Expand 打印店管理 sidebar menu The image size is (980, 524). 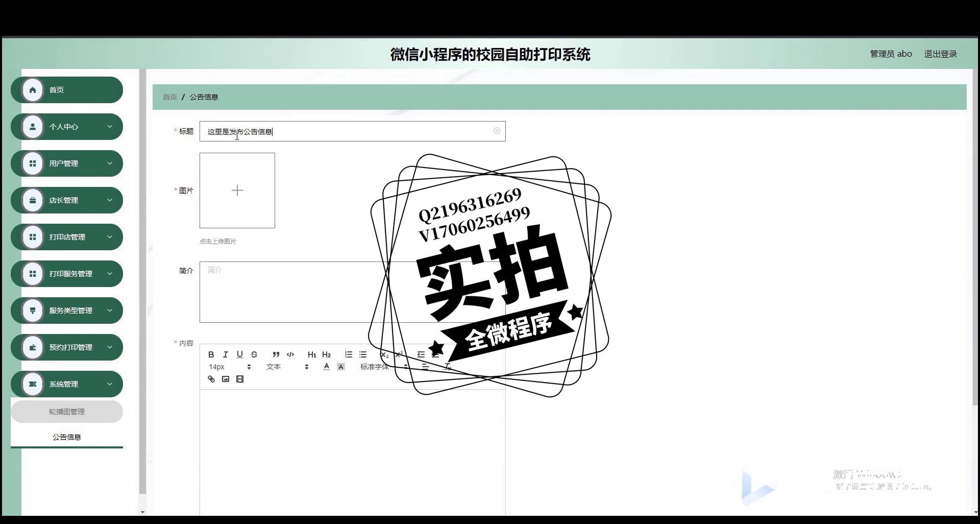tap(67, 237)
